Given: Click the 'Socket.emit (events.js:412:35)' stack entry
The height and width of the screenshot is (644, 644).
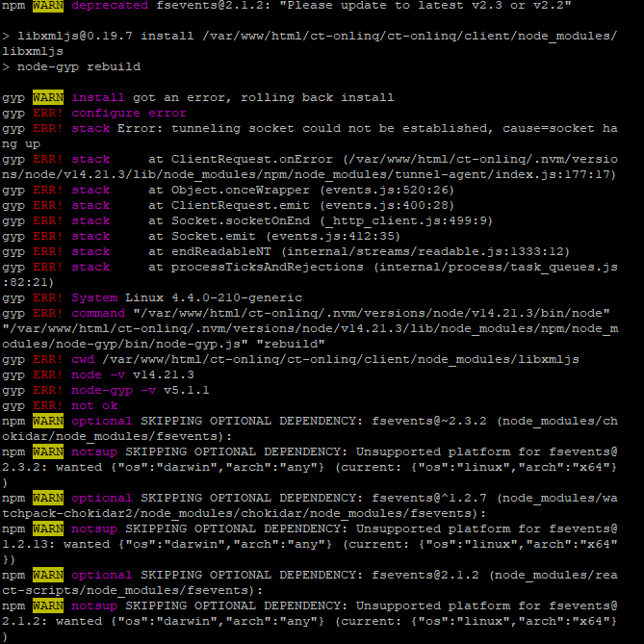Looking at the screenshot, I should tap(275, 236).
